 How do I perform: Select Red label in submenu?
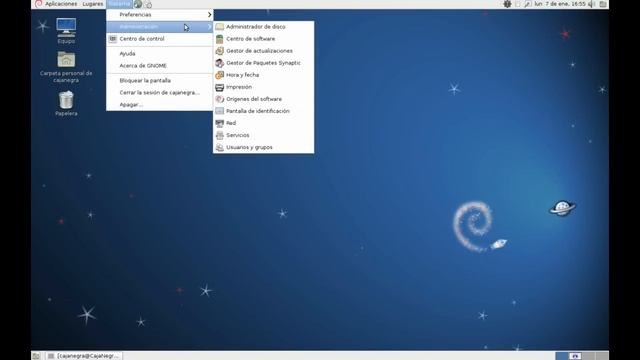point(231,123)
